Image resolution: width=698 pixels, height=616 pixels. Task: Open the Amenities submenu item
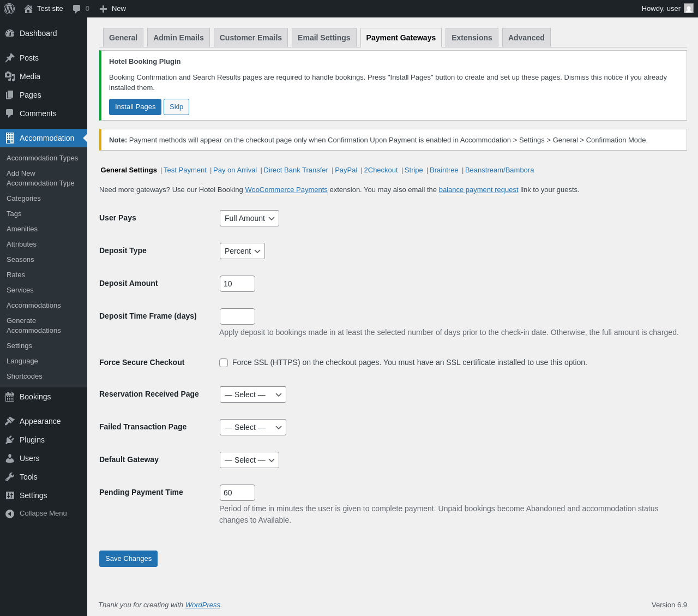tap(22, 229)
